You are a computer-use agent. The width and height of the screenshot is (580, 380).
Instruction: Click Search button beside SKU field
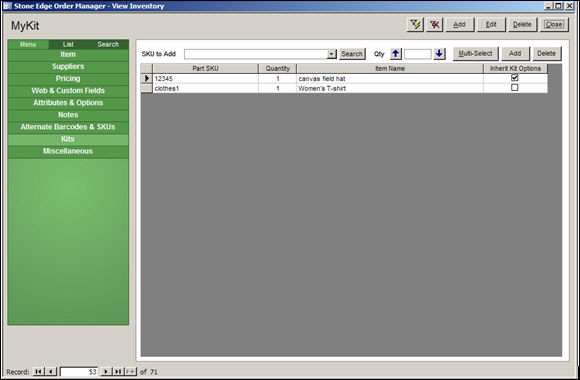click(x=352, y=54)
